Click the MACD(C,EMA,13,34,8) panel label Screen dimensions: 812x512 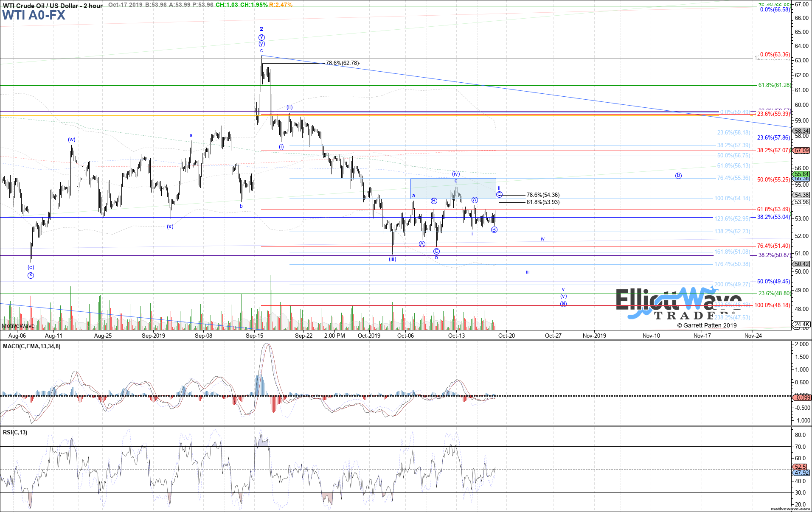[31, 346]
